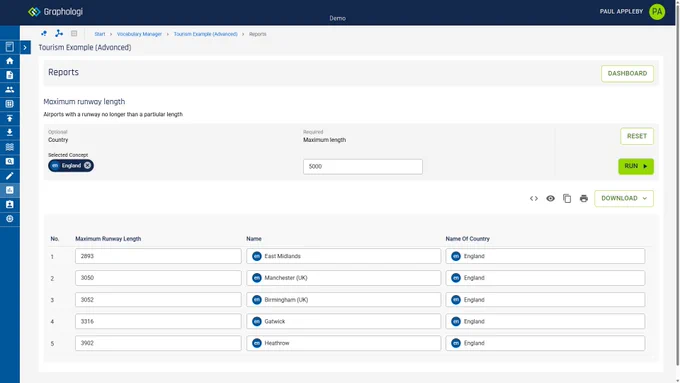Viewport: 680px width, 383px height.
Task: Click the PAUL APPLEBY username
Action: pos(621,11)
